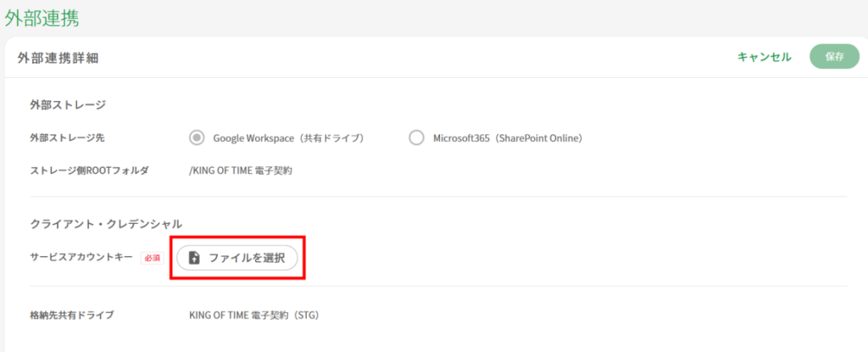Viewport: 868px width, 352px height.
Task: Select the Microsoft365 radio button
Action: 416,138
